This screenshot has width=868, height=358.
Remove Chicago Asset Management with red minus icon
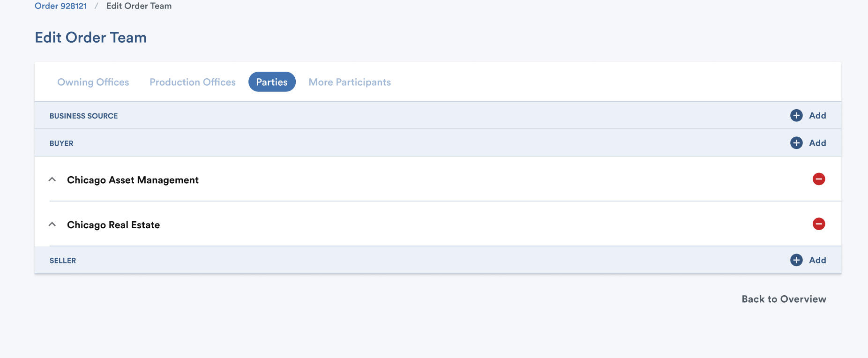[819, 179]
